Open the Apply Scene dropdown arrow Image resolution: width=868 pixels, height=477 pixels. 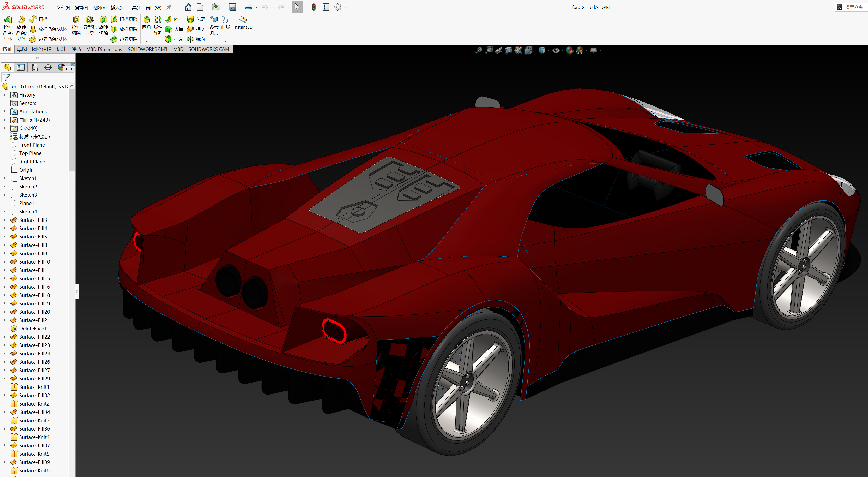[x=587, y=50]
